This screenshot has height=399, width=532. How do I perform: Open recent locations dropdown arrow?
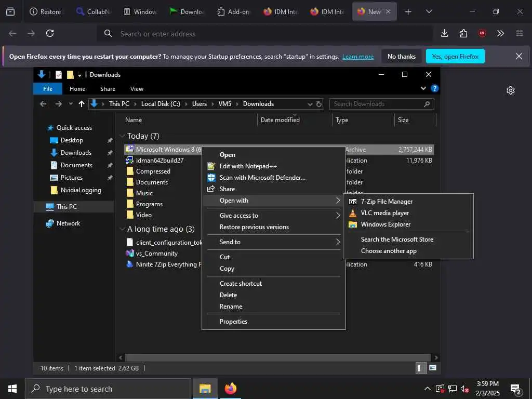coord(71,104)
